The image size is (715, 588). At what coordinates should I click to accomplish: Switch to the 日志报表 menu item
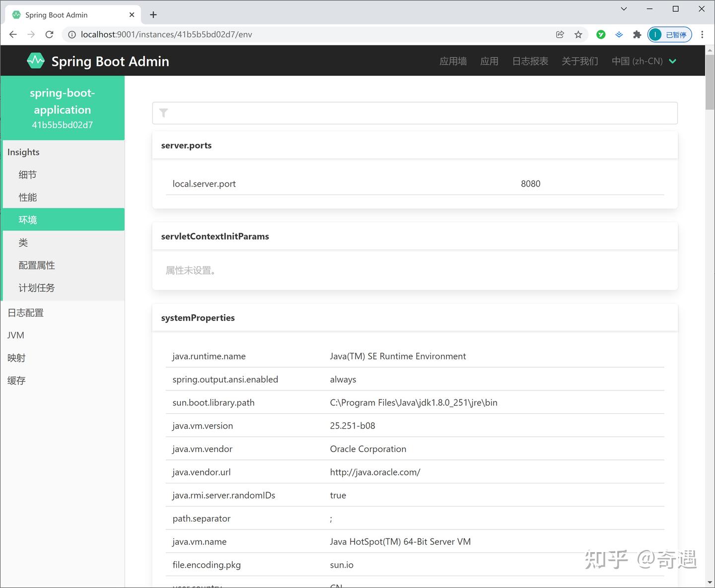tap(530, 61)
